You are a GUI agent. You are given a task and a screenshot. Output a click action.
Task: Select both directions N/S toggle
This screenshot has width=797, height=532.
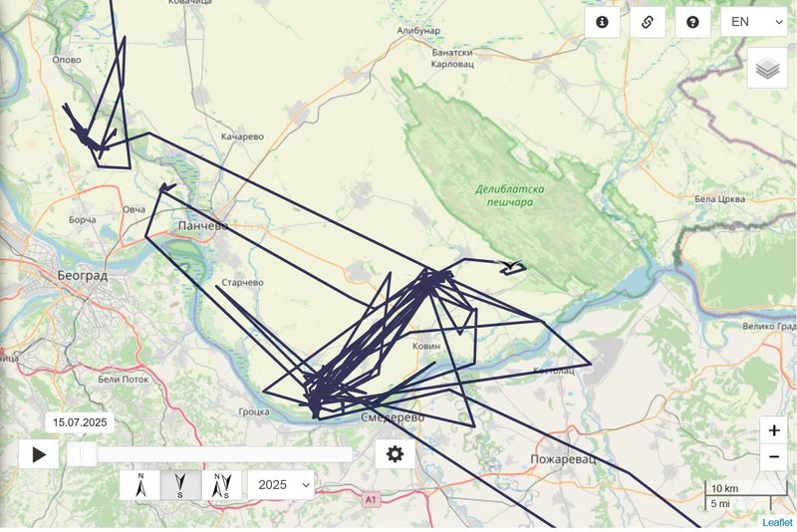222,485
